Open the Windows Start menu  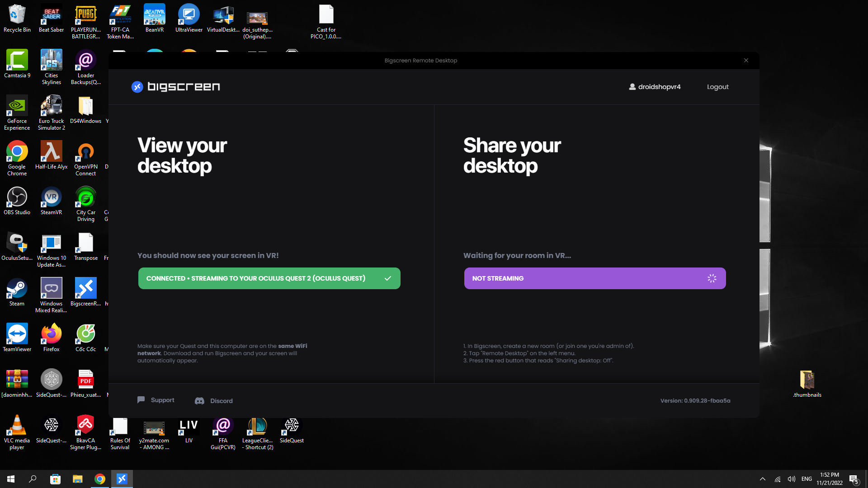coord(11,479)
